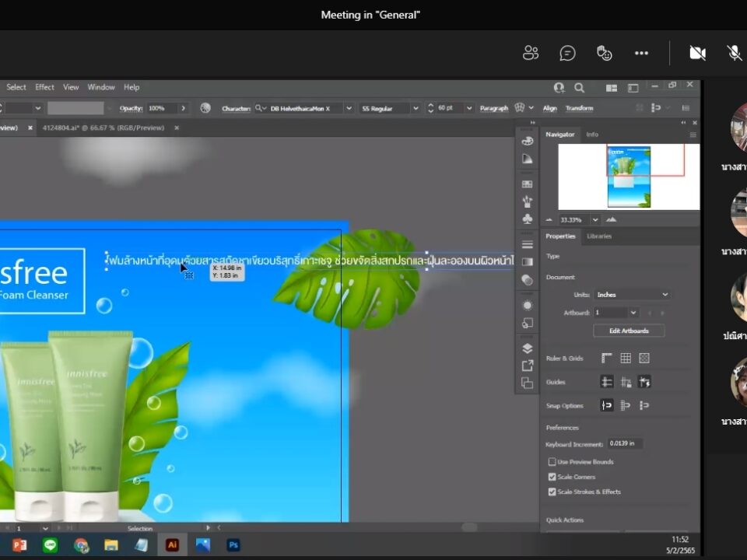Open the Paragraph panel link
747x560 pixels.
click(494, 109)
